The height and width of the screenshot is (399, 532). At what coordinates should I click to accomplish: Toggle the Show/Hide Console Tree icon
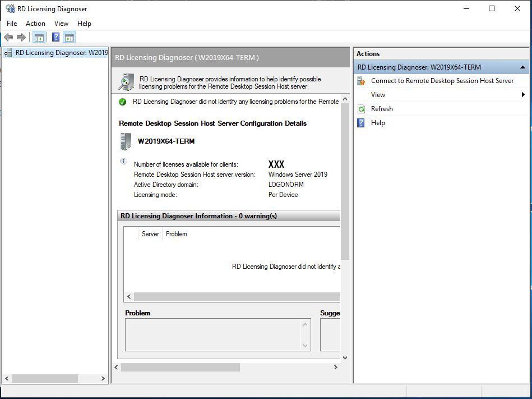[39, 38]
